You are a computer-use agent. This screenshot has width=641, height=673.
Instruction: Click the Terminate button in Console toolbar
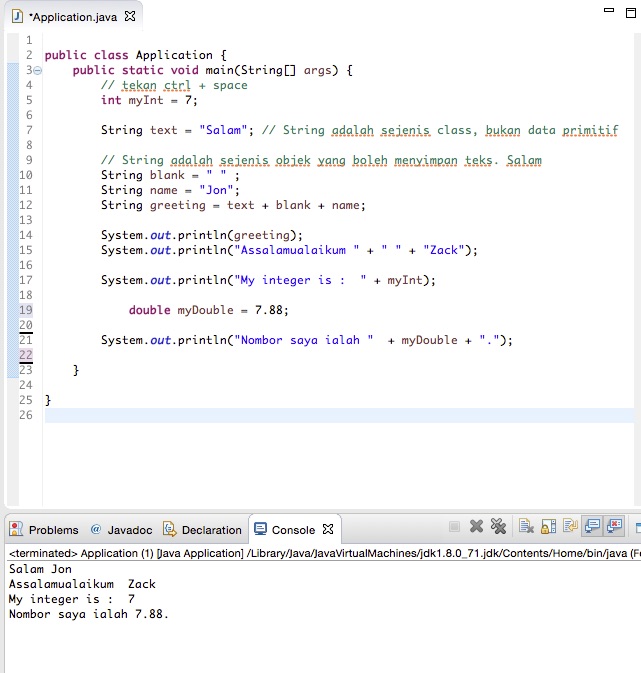[x=455, y=527]
